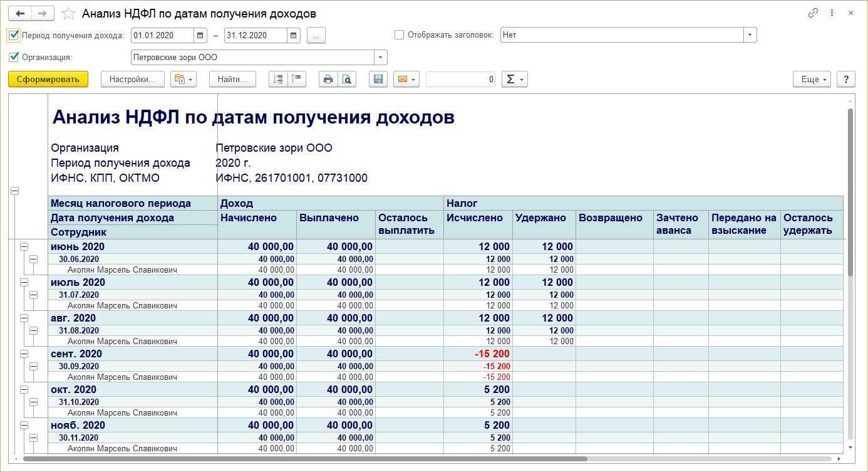This screenshot has width=868, height=472.
Task: Save report using the floppy disk icon
Action: point(378,79)
